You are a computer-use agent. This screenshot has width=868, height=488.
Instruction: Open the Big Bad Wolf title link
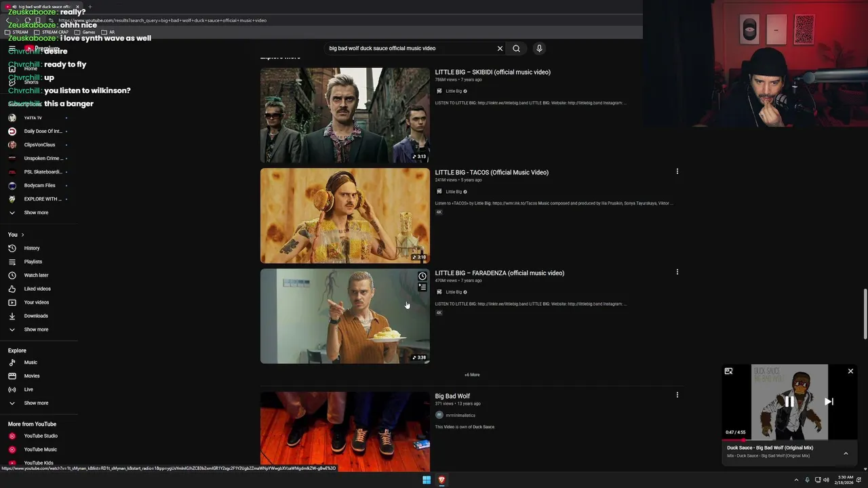[x=452, y=396]
